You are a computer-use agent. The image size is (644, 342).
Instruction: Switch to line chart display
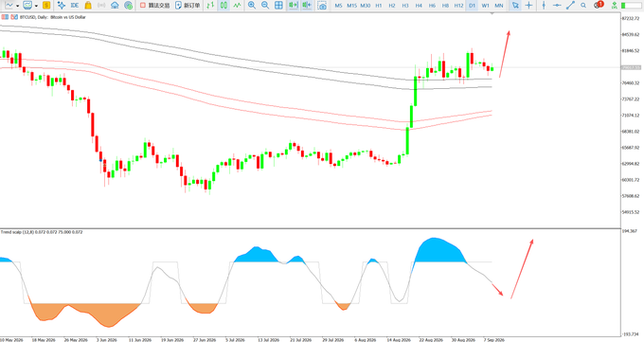click(x=237, y=6)
